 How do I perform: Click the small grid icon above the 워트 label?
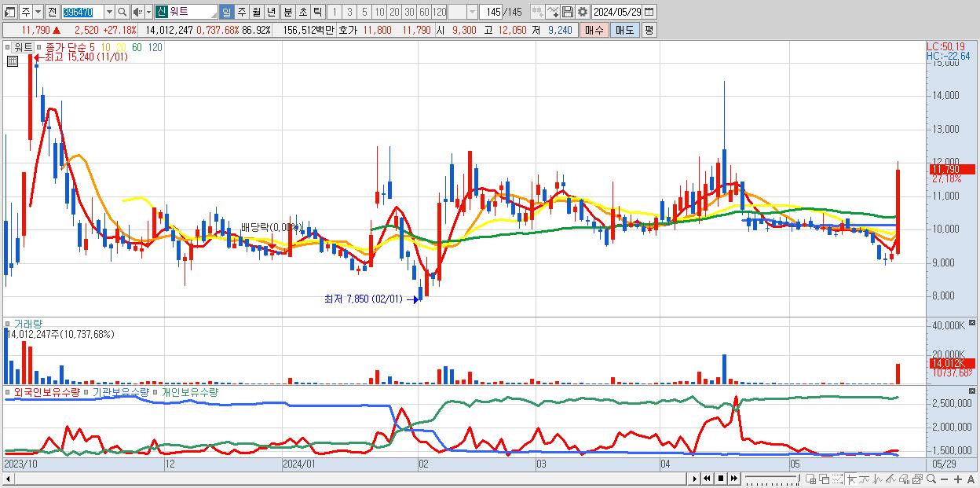[x=11, y=60]
